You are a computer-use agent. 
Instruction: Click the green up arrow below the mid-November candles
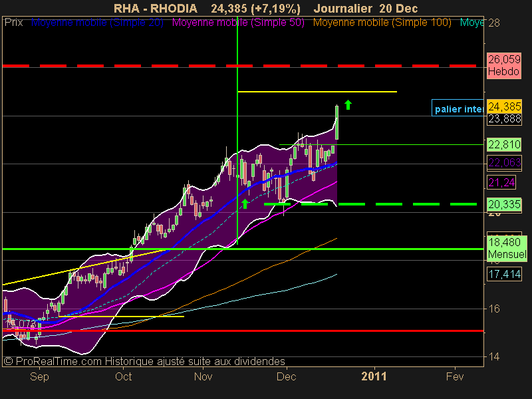click(x=245, y=203)
